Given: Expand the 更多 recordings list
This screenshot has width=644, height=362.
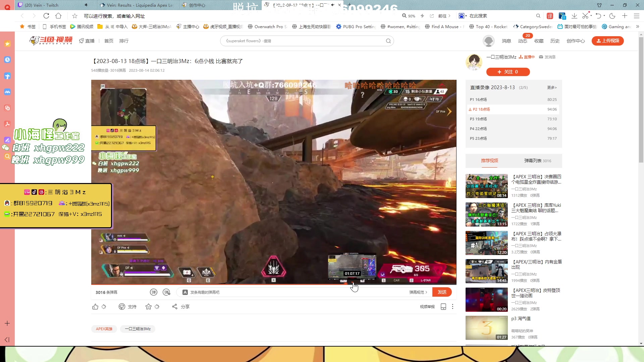Looking at the screenshot, I should pos(552,87).
